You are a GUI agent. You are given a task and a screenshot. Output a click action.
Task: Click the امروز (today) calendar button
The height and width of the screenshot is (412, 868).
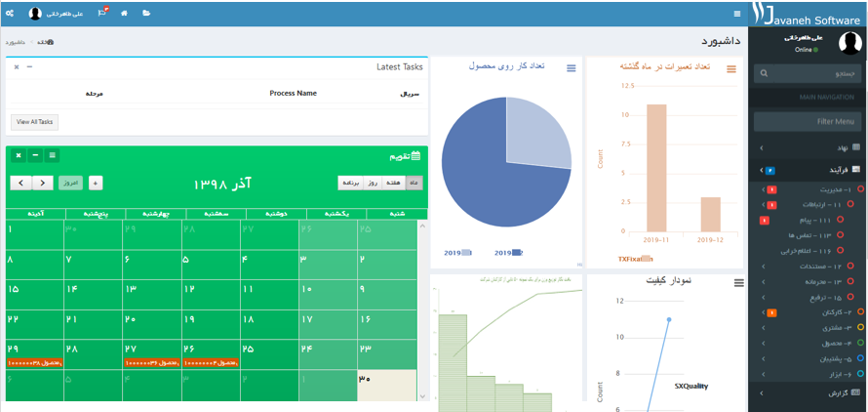70,183
